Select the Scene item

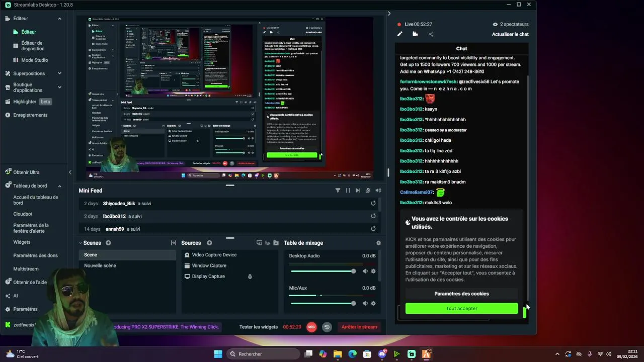point(127,255)
